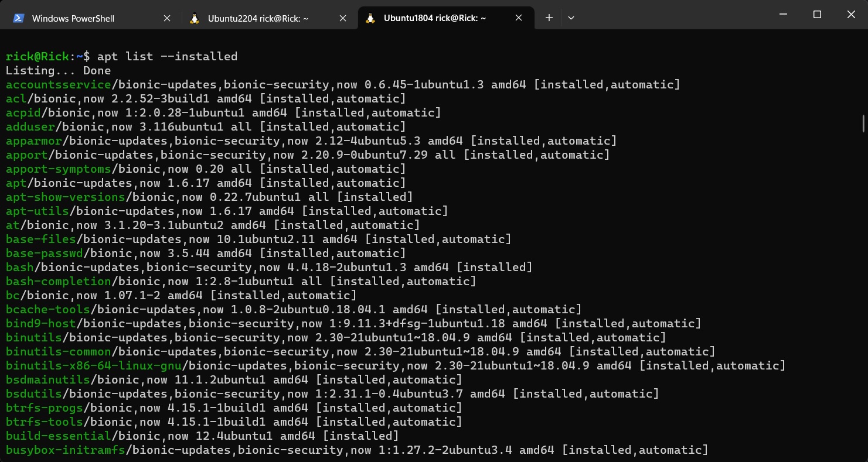Close the Ubuntu1804 tab
This screenshot has height=462, width=868.
coord(519,18)
